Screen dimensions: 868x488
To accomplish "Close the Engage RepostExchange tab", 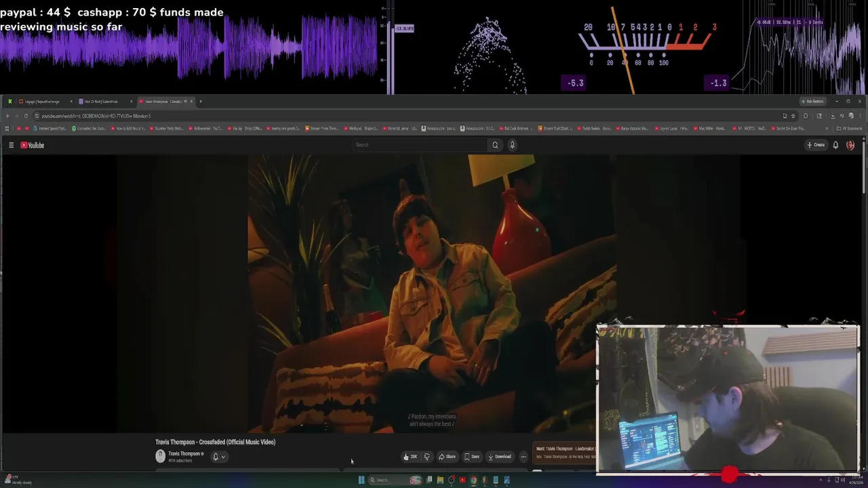I will pyautogui.click(x=71, y=102).
